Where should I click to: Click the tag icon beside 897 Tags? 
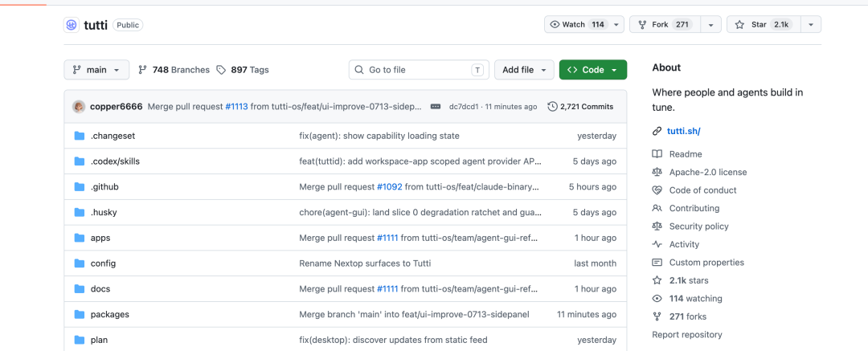click(221, 70)
